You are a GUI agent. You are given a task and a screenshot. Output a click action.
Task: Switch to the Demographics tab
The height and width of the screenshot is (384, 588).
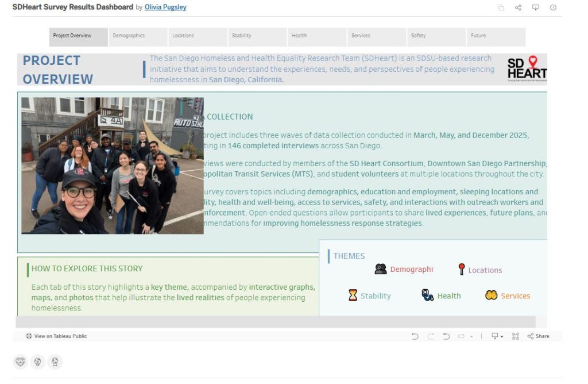(138, 36)
